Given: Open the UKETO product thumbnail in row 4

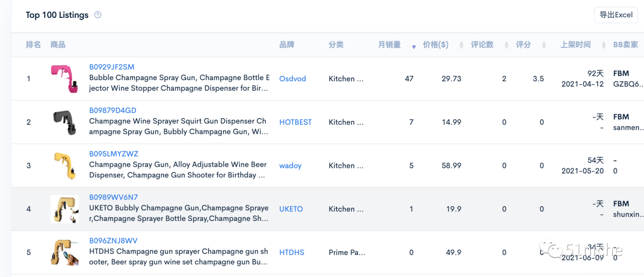Looking at the screenshot, I should click(x=64, y=209).
